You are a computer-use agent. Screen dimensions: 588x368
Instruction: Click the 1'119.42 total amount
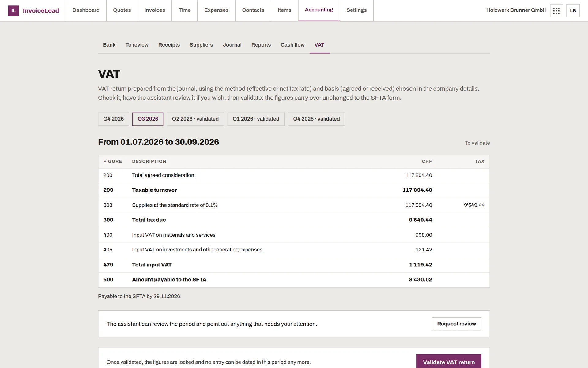click(x=420, y=265)
